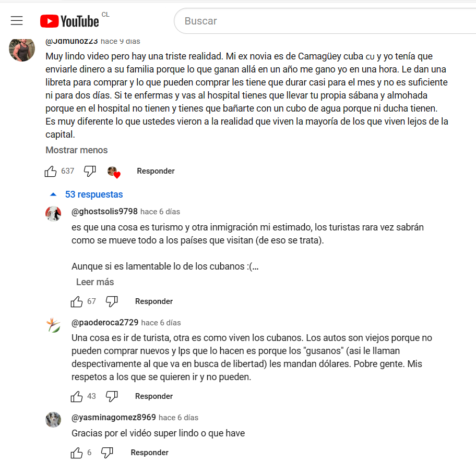
Task: Go to YouTube home via logo
Action: (x=69, y=21)
